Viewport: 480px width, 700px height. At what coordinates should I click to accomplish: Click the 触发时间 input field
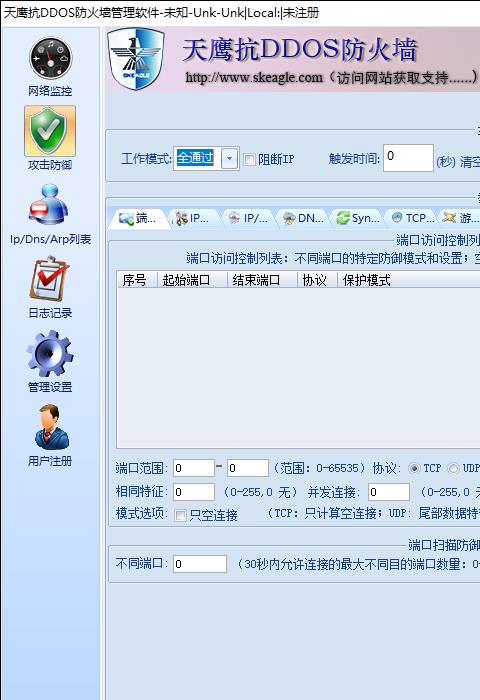(x=408, y=157)
